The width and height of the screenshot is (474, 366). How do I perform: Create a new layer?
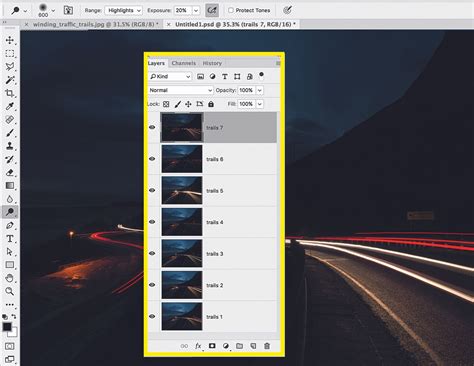pos(253,346)
